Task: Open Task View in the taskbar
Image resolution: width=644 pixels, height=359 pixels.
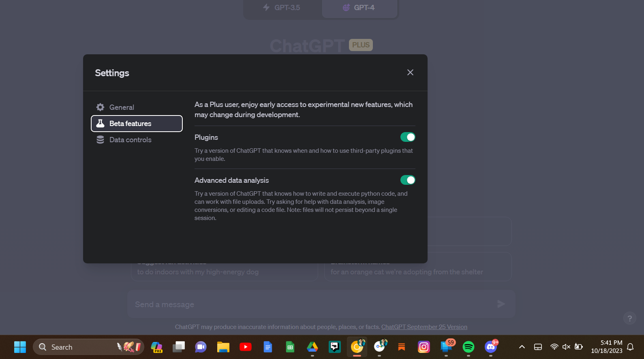Action: [179, 347]
